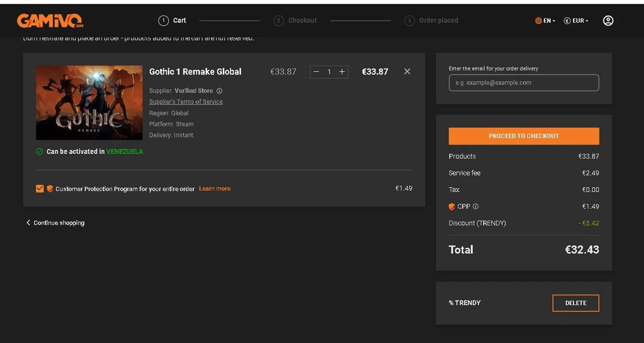Image resolution: width=644 pixels, height=343 pixels.
Task: Open the Verified Store info icon
Action: tap(219, 91)
